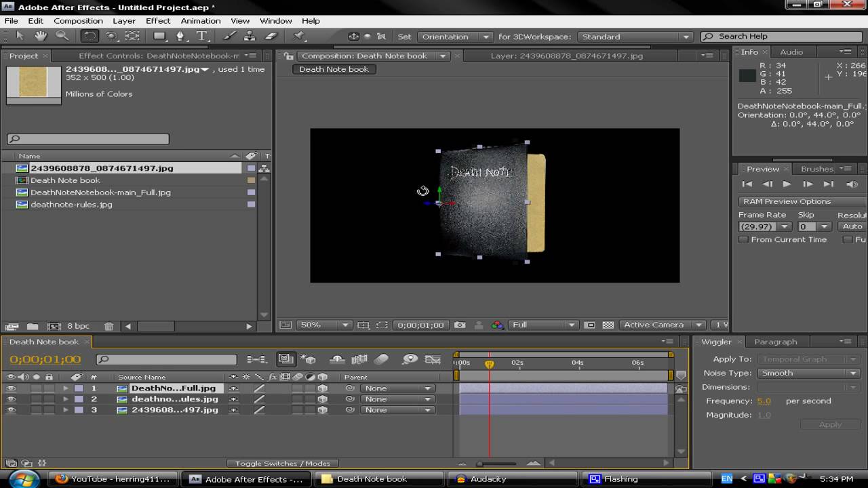Open the Animation menu

point(201,21)
